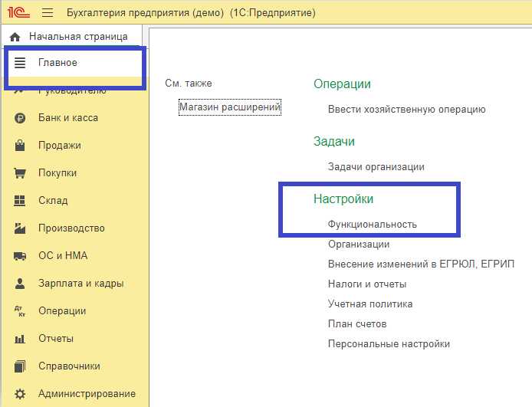Open the Покупки section
The width and height of the screenshot is (532, 407).
tap(57, 173)
